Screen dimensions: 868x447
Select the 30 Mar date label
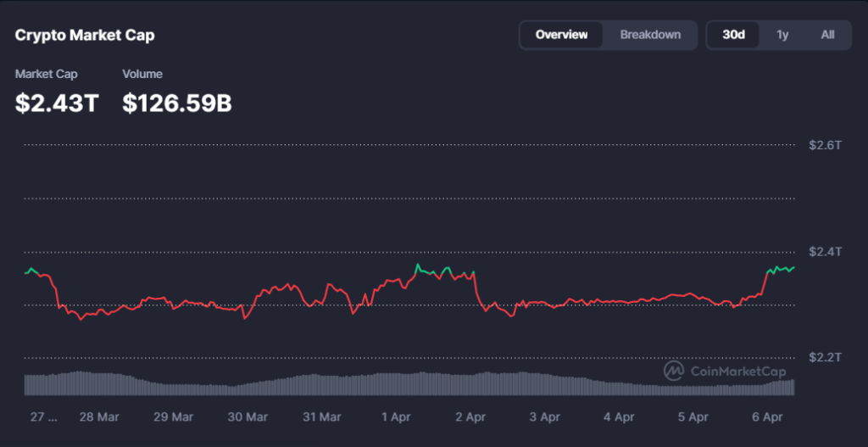[248, 417]
